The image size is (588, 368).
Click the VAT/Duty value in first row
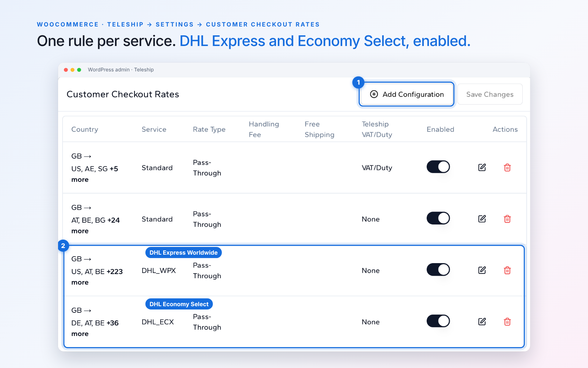[377, 168]
